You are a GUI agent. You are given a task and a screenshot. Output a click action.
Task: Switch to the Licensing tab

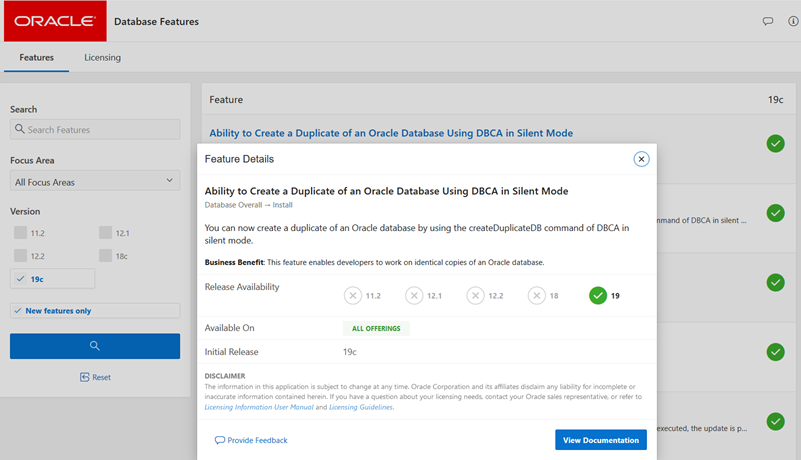tap(102, 58)
